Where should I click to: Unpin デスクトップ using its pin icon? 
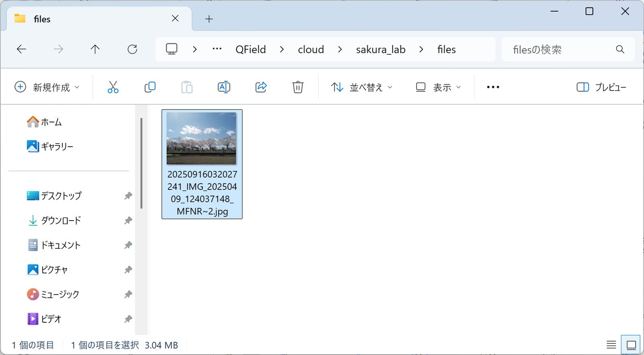click(128, 196)
